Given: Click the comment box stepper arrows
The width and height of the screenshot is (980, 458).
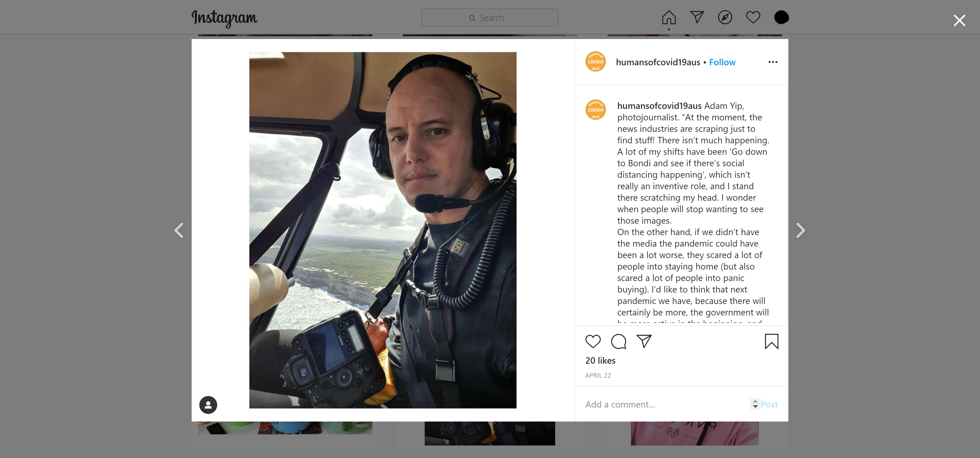Looking at the screenshot, I should [x=755, y=404].
